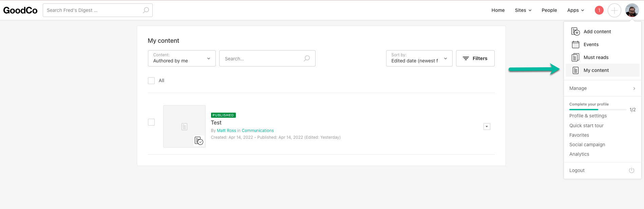Click the Logout power icon
Image resolution: width=644 pixels, height=209 pixels.
[631, 170]
